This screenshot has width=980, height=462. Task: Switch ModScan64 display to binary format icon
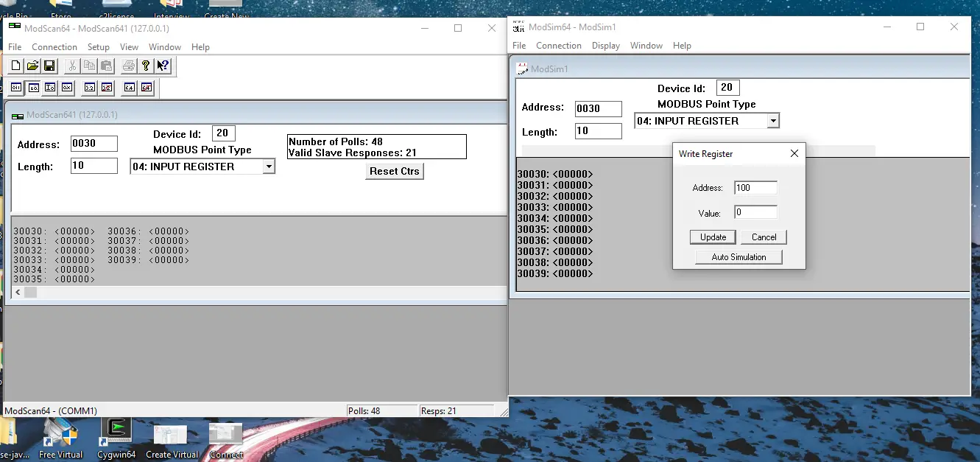point(15,88)
